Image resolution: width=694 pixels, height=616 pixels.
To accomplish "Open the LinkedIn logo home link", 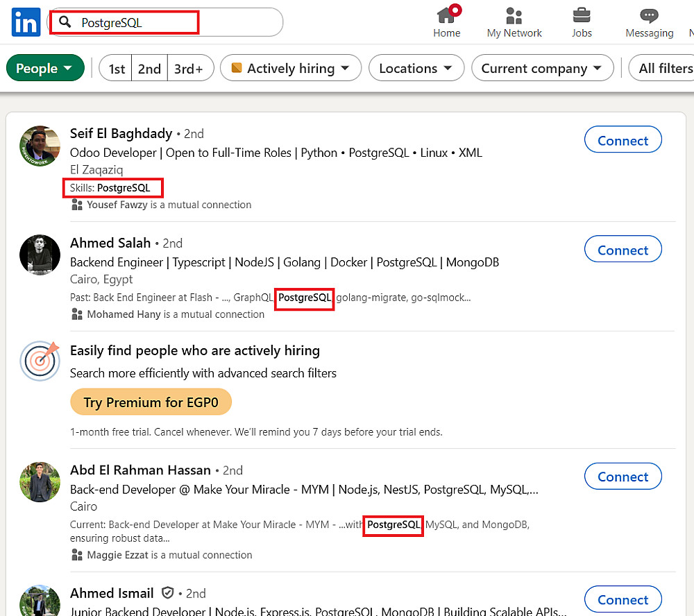I will (26, 22).
